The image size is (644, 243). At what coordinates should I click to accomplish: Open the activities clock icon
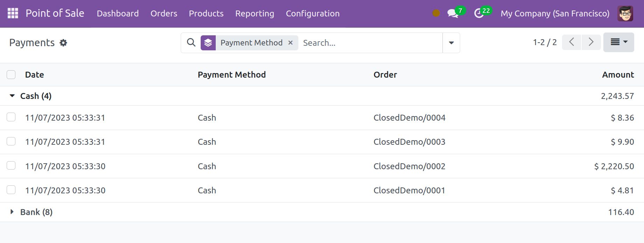tap(479, 14)
